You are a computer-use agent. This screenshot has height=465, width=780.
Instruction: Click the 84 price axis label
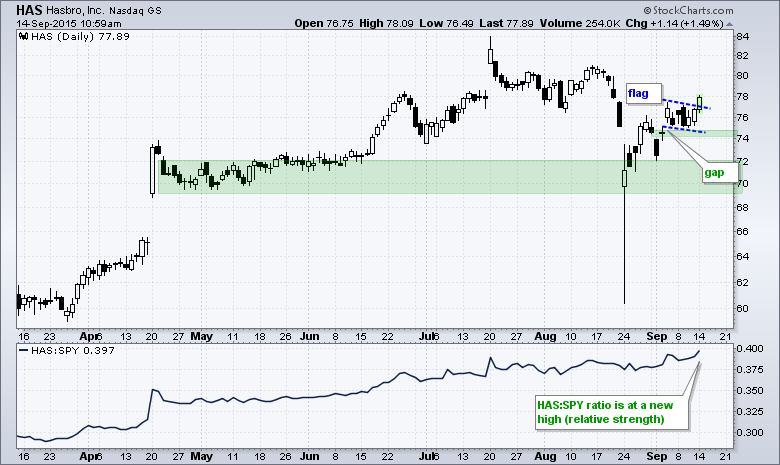tap(743, 36)
